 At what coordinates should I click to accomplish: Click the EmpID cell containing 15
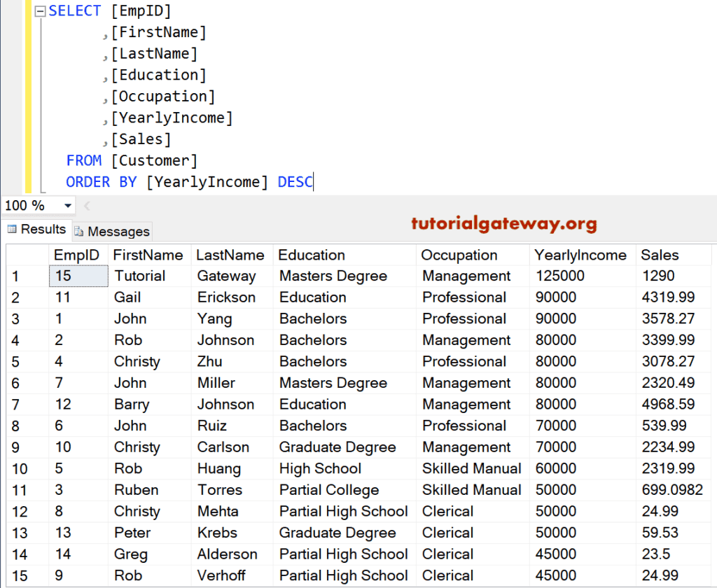pos(78,276)
